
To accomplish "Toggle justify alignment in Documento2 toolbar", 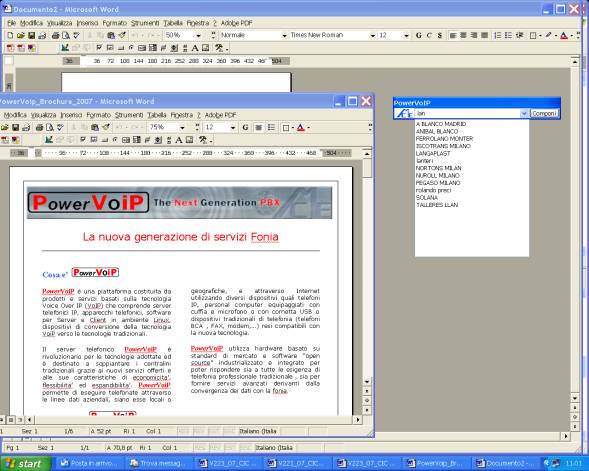I will coord(485,35).
